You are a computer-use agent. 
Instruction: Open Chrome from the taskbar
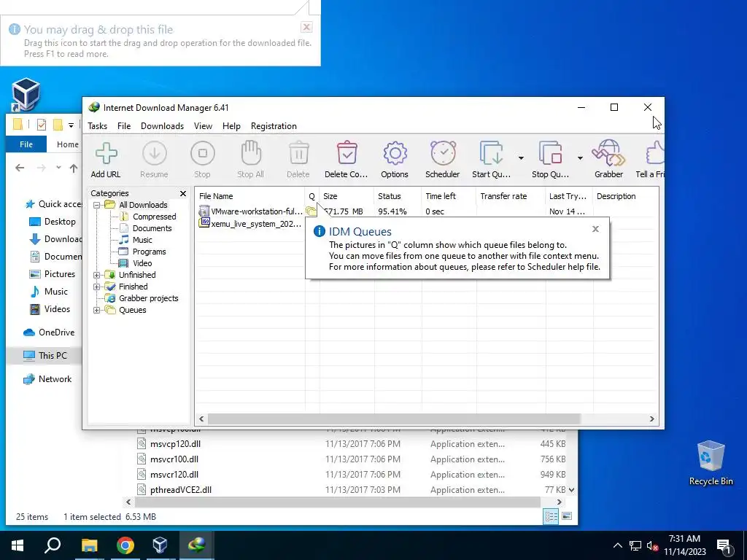[125, 545]
